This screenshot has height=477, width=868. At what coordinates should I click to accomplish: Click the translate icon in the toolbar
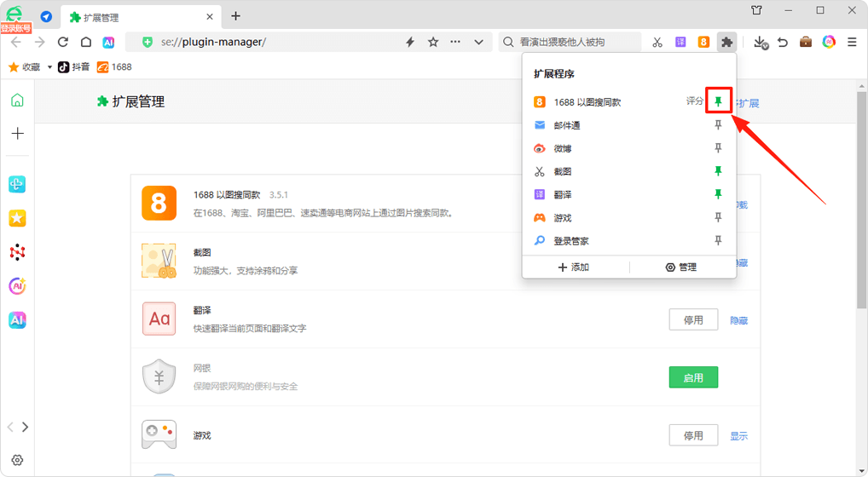pyautogui.click(x=680, y=42)
